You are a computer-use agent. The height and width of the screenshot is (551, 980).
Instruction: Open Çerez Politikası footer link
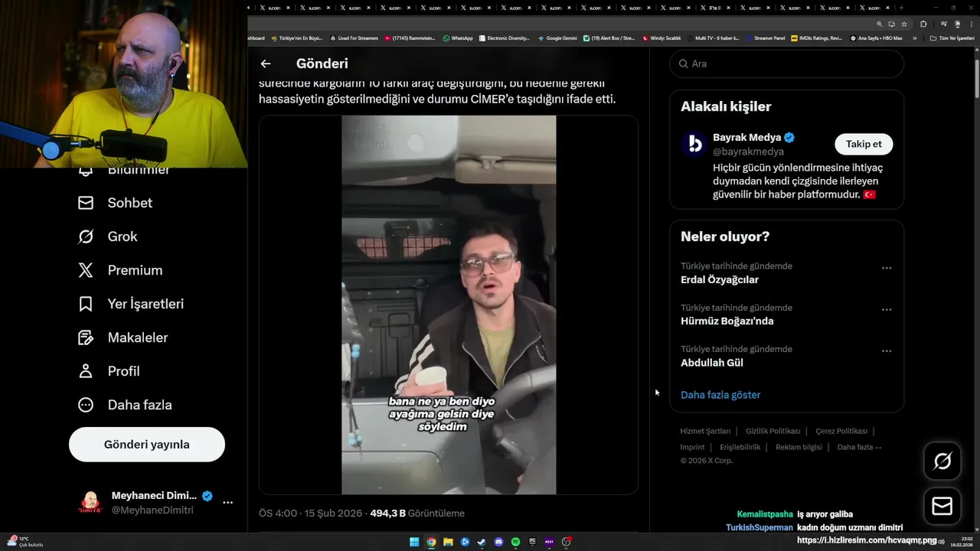coord(841,431)
